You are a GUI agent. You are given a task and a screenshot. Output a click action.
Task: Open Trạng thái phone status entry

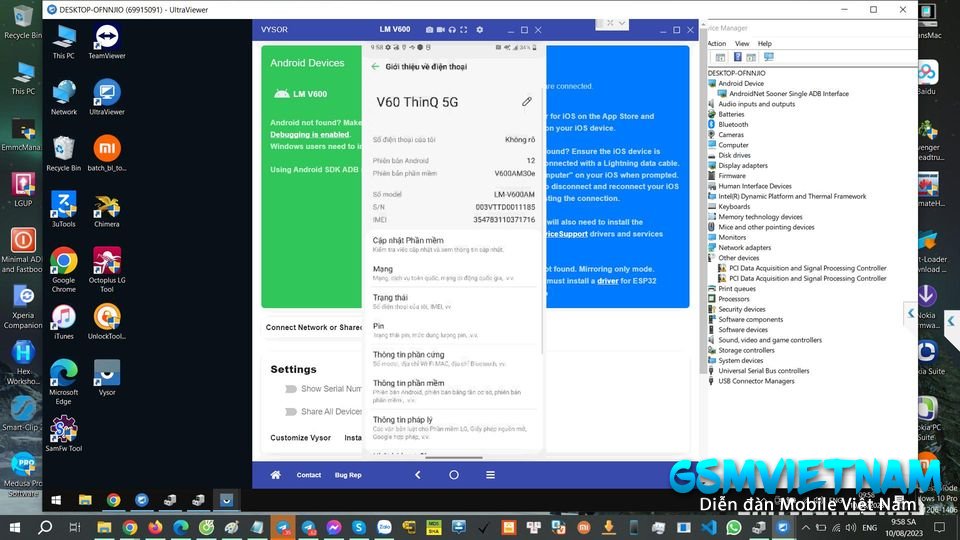click(454, 301)
